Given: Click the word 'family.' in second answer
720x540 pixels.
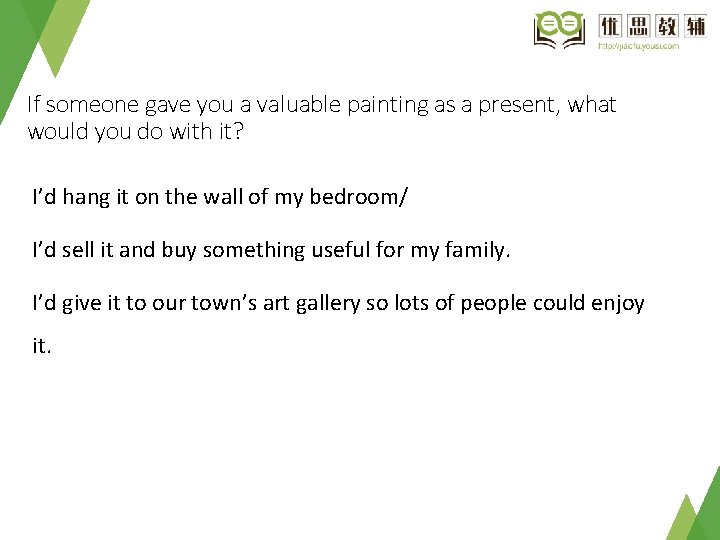Looking at the screenshot, I should (478, 251).
